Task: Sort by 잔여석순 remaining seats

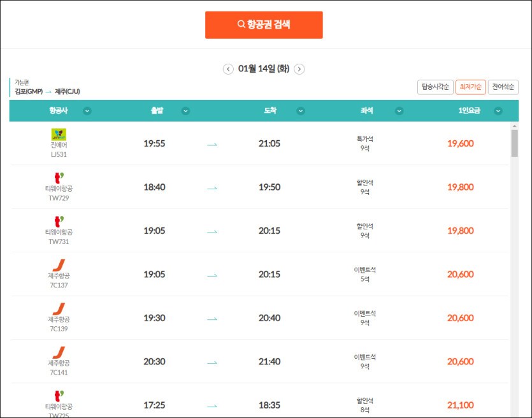Action: tap(503, 87)
